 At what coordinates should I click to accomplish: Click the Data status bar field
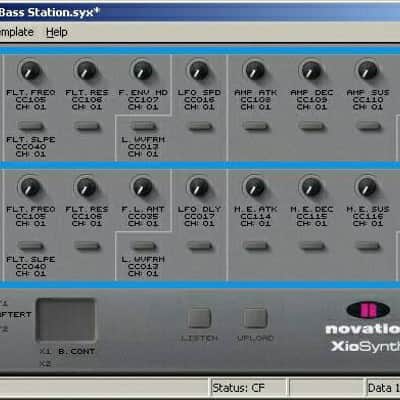point(383,388)
